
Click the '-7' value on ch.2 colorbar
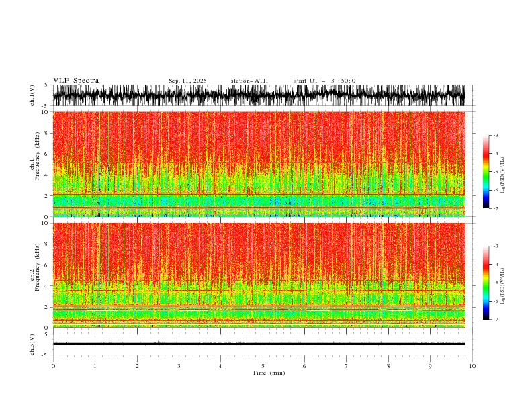[x=495, y=320]
